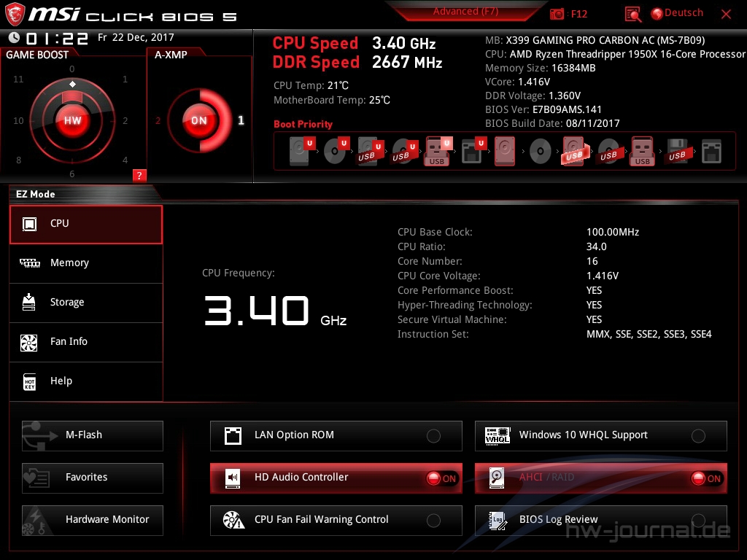This screenshot has height=560, width=747.
Task: Open the Deutsch language selector
Action: 677,12
